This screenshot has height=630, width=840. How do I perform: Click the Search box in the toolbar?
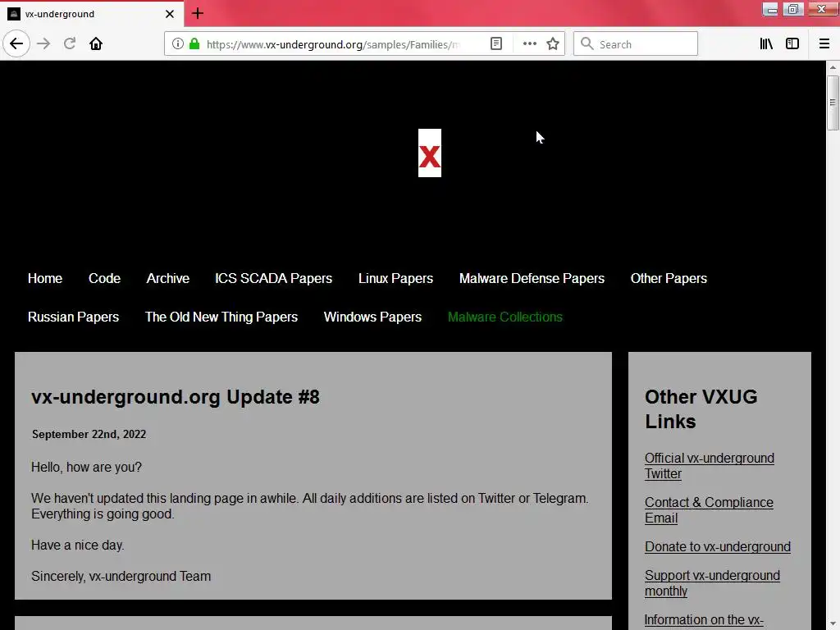(636, 44)
